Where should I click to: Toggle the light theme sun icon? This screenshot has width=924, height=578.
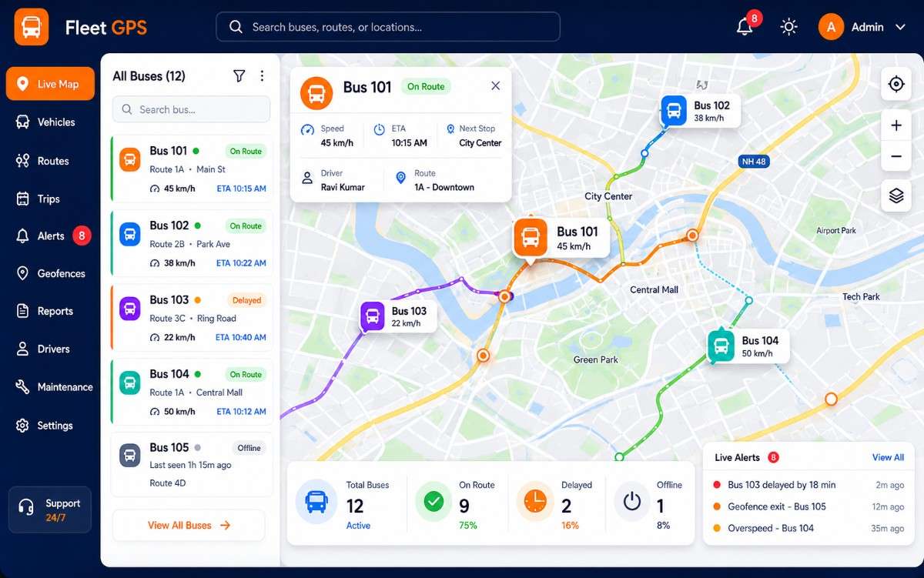coord(788,27)
